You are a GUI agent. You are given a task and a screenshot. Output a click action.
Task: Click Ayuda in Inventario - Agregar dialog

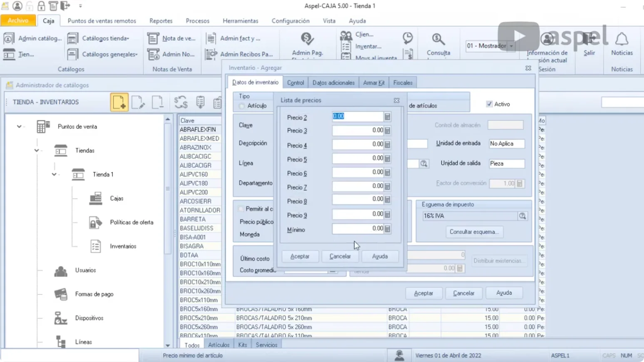coord(504,293)
